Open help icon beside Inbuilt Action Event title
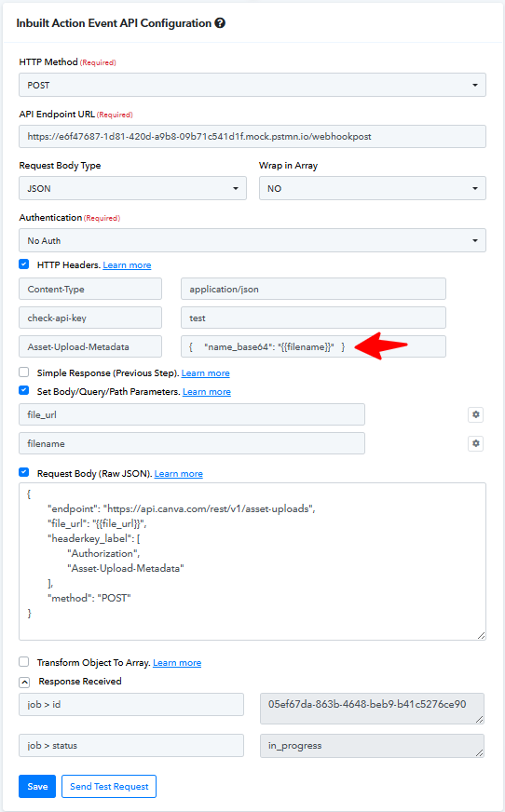Screen dimensions: 505x812 (220, 23)
